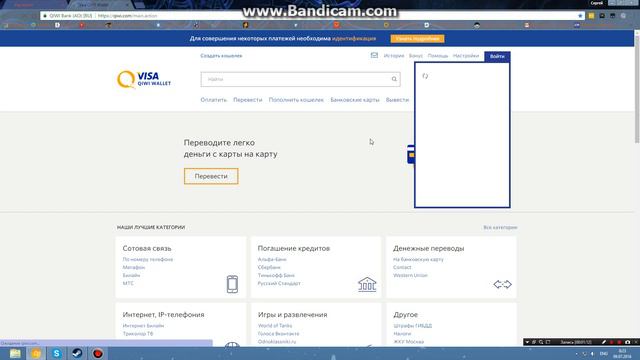This screenshot has height=360, width=640.
Task: Open the ЖКУ Москва link
Action: [x=409, y=342]
